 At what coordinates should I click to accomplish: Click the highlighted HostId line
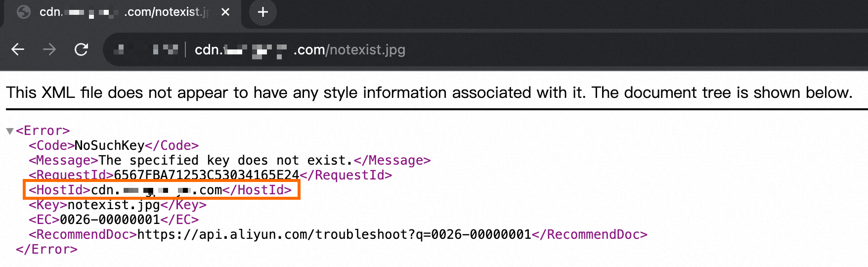161,190
